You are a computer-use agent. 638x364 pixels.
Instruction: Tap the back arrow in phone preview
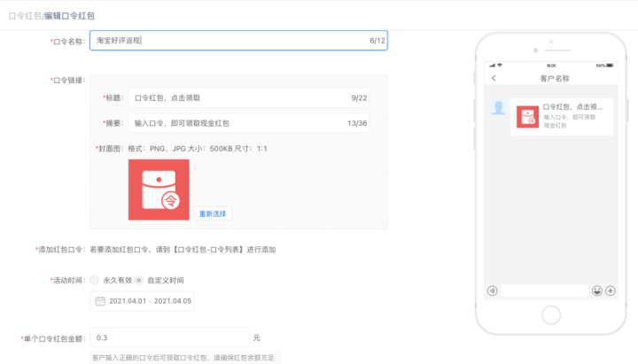pyautogui.click(x=494, y=79)
